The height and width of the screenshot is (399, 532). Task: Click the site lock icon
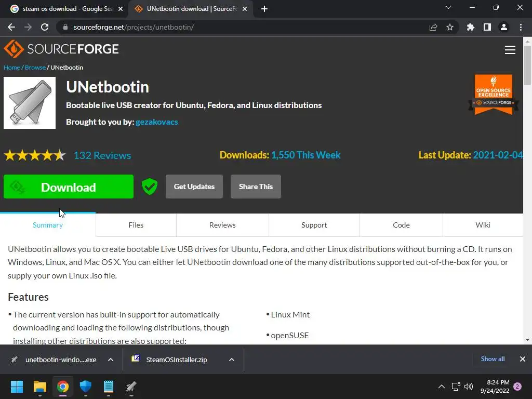[x=65, y=27]
